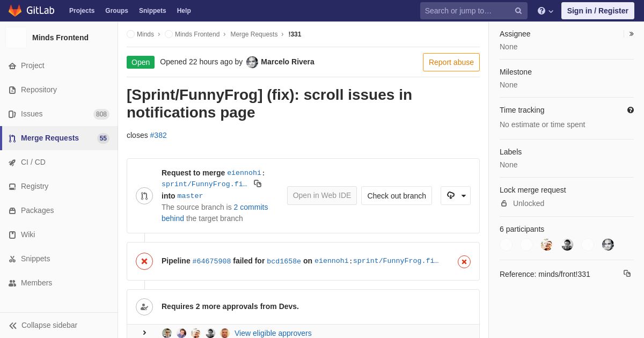Open Projects menu in top navbar

[x=82, y=11]
